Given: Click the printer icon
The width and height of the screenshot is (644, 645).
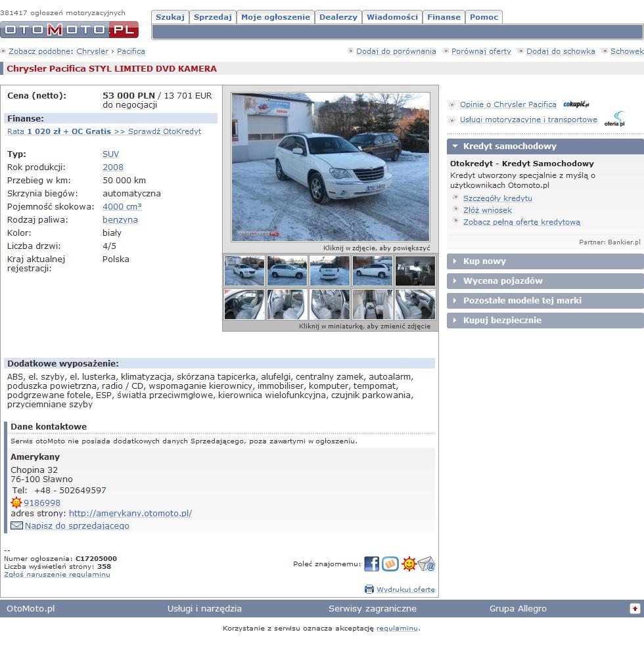Looking at the screenshot, I should [369, 589].
